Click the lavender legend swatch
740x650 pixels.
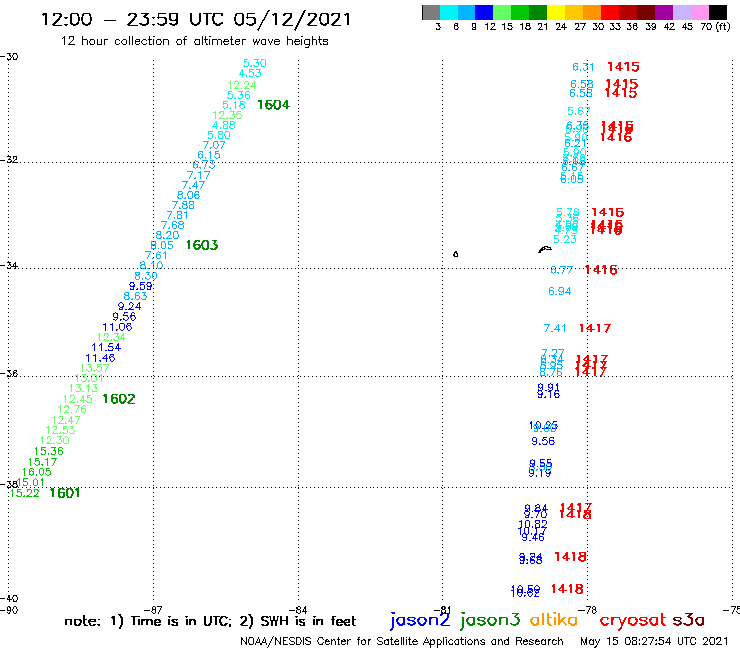(681, 12)
